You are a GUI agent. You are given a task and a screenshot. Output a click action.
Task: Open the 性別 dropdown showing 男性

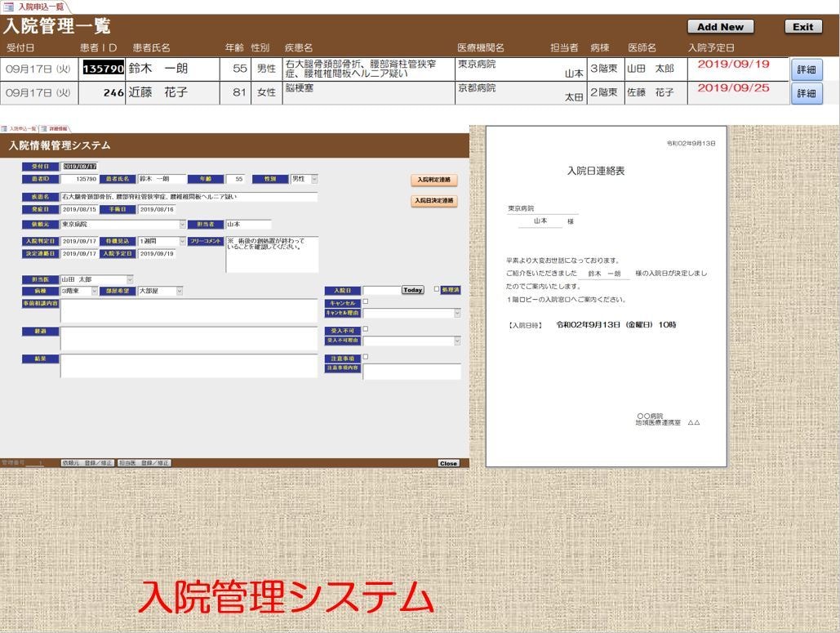pyautogui.click(x=314, y=179)
